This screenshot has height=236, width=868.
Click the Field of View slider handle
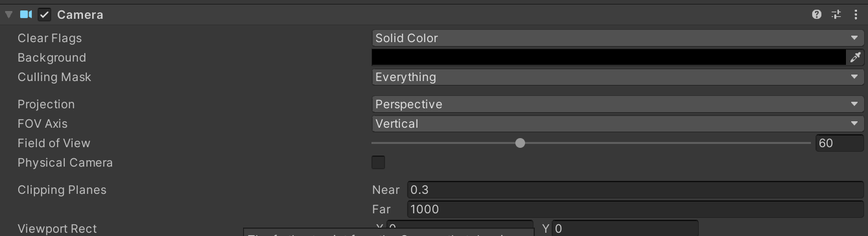coord(520,143)
